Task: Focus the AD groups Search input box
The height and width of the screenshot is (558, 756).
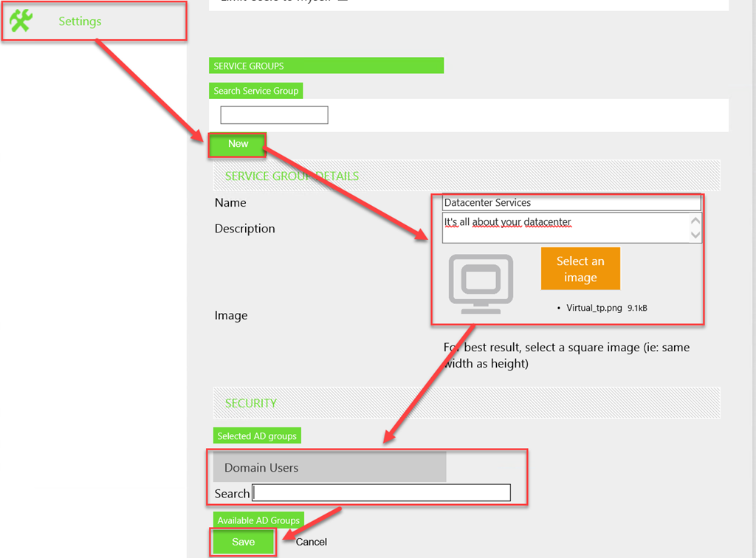Action: [x=381, y=493]
